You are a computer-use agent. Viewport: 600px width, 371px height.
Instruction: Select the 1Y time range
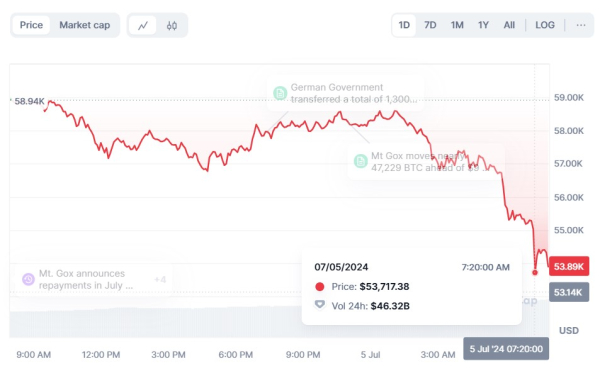pos(483,25)
